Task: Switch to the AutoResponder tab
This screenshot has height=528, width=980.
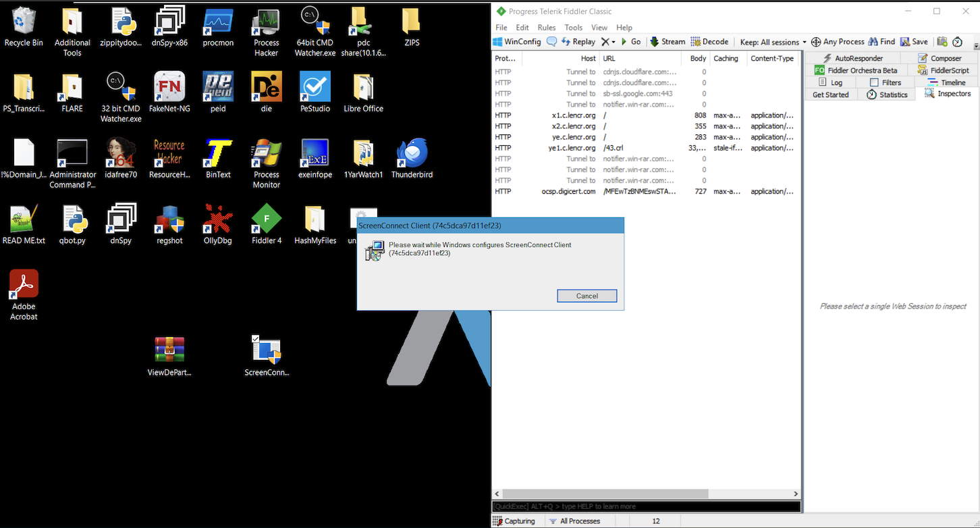Action: (x=852, y=58)
